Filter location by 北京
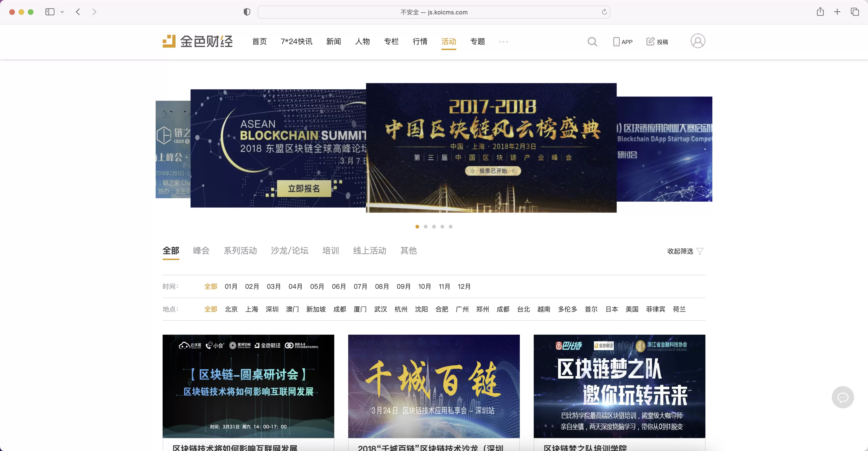868x451 pixels. (x=231, y=309)
